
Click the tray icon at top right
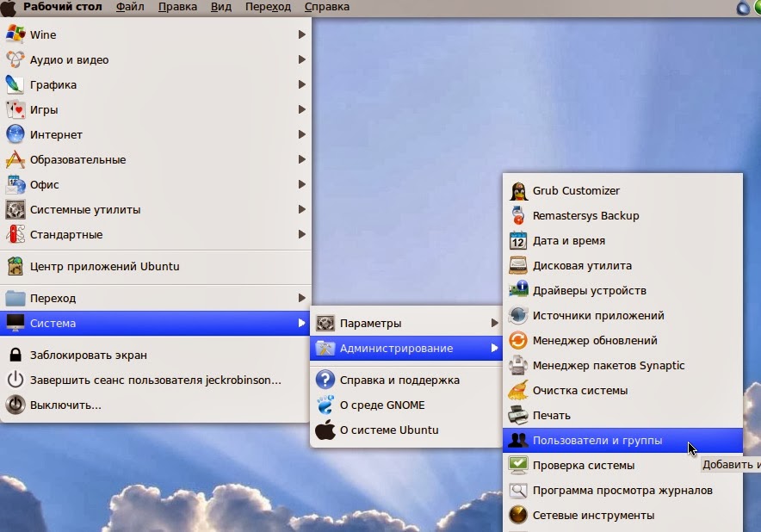click(743, 8)
